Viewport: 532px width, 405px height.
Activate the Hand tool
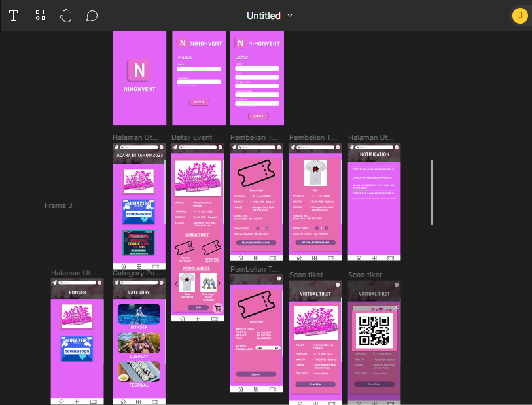(x=65, y=16)
